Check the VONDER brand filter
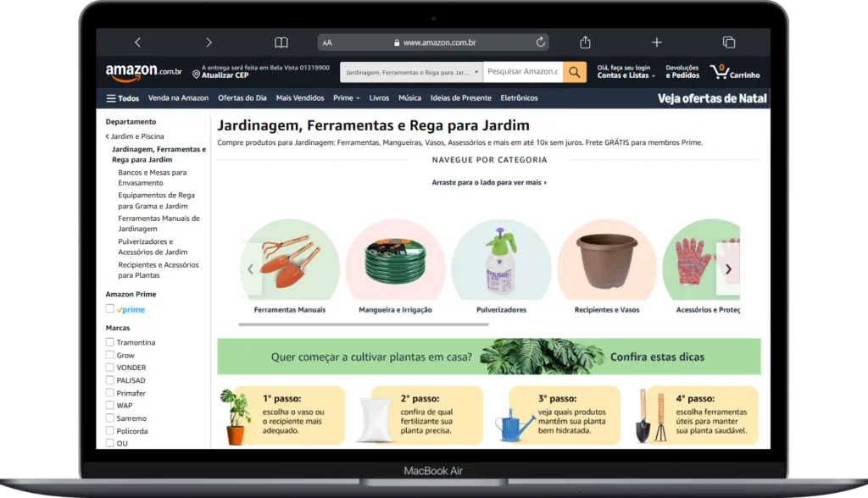The image size is (868, 498). tap(109, 367)
